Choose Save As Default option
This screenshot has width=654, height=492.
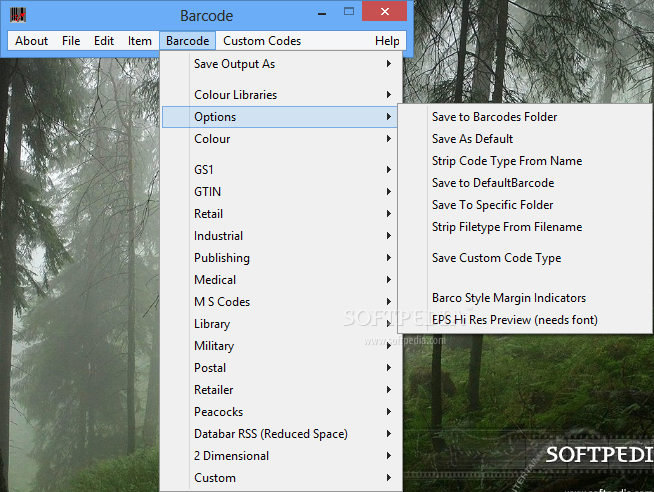point(525,139)
